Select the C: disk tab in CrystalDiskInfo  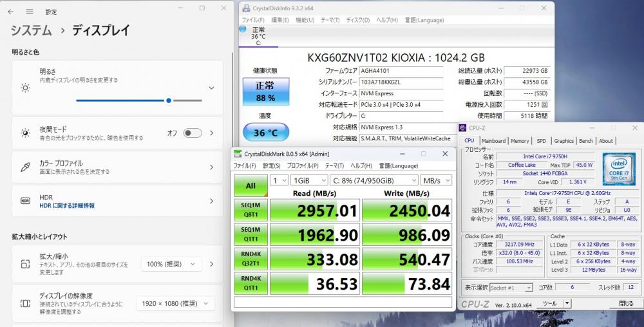(x=258, y=36)
